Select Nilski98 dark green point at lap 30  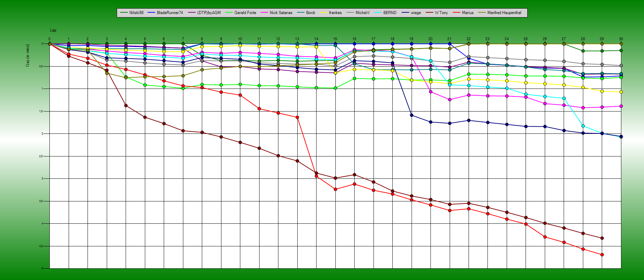pos(621,50)
